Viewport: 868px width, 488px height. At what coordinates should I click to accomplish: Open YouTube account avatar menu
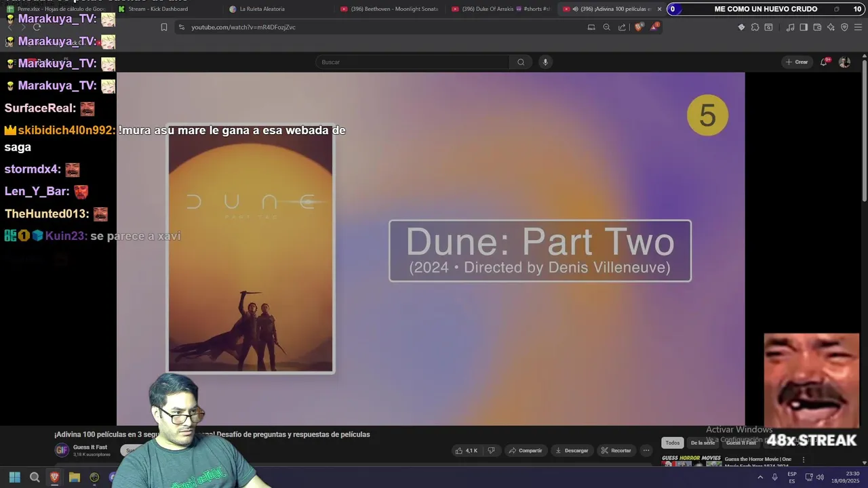click(844, 62)
